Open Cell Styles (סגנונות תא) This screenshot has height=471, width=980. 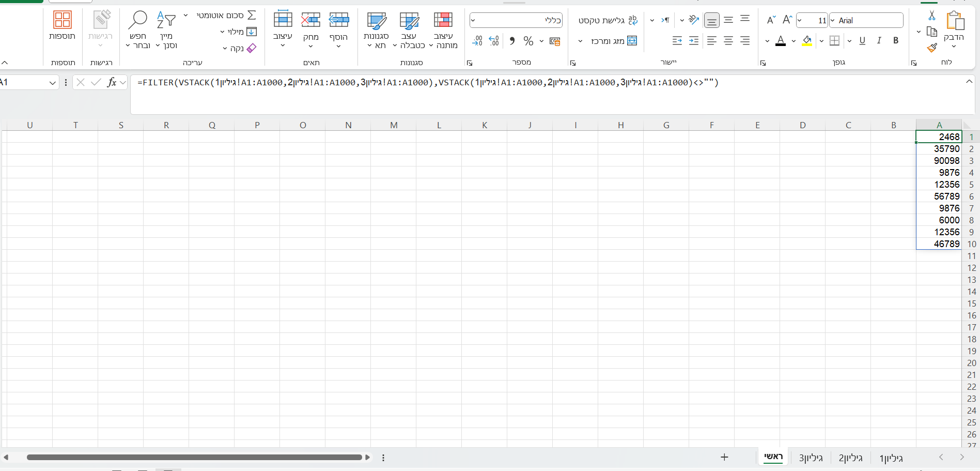376,31
